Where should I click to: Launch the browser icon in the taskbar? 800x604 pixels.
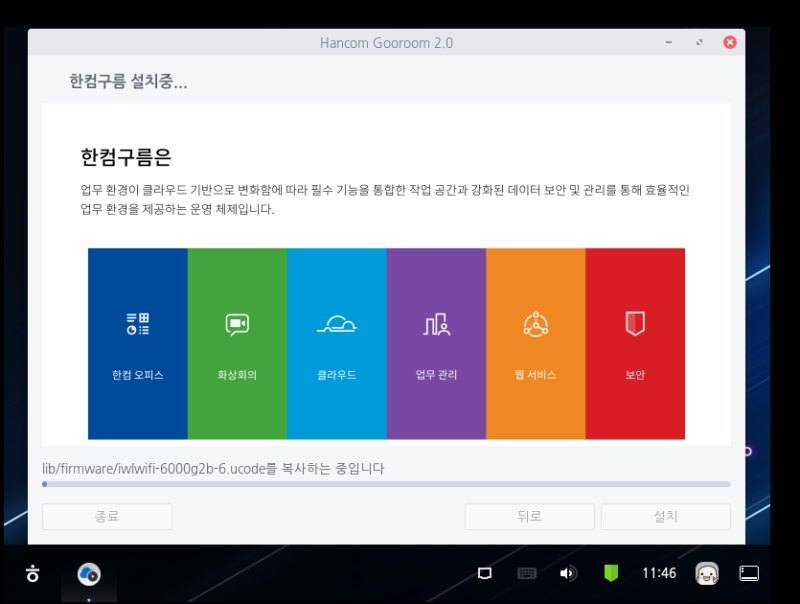(89, 574)
